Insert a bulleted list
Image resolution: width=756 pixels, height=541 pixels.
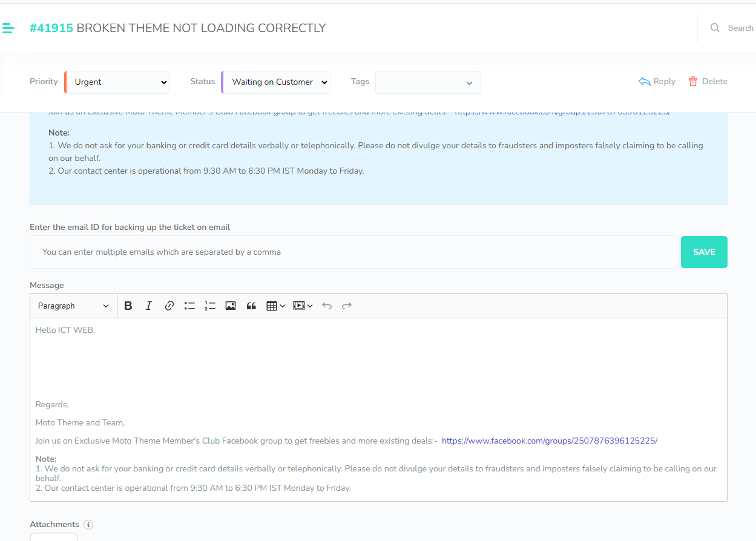(189, 306)
